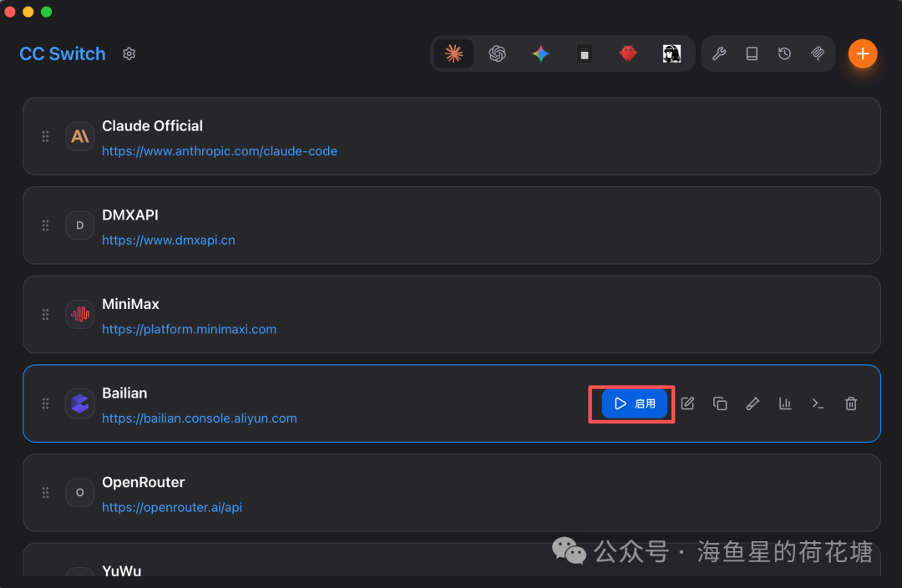The height and width of the screenshot is (588, 902).
Task: Click the OpenRouter drag handle
Action: click(45, 493)
